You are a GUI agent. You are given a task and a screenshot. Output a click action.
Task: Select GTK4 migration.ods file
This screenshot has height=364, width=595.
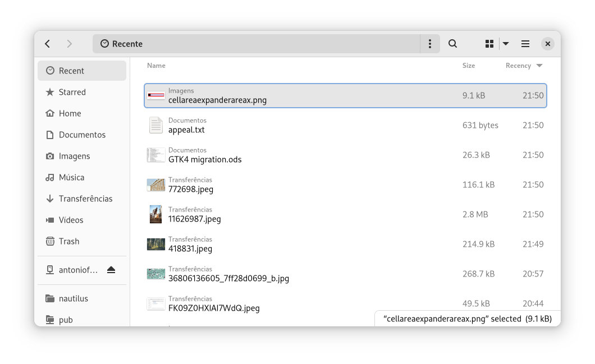(x=345, y=155)
